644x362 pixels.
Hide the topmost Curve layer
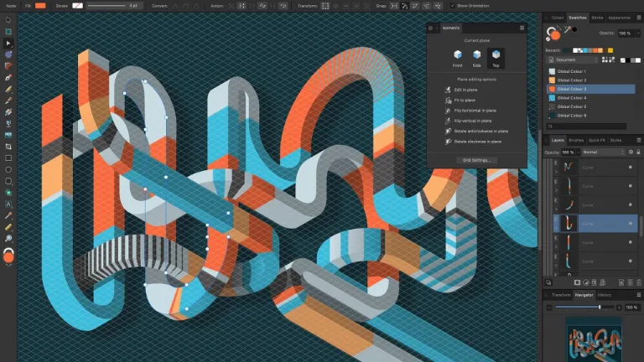pyautogui.click(x=630, y=167)
